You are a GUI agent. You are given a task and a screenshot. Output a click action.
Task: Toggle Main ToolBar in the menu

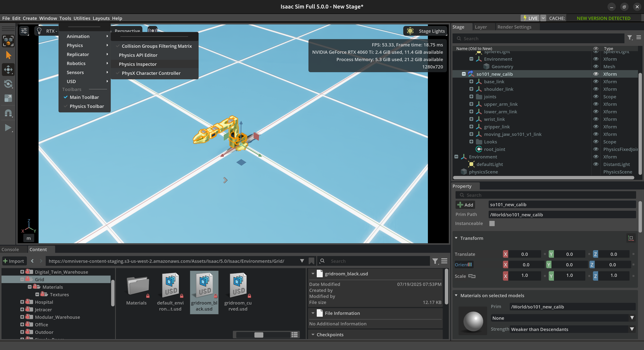84,97
